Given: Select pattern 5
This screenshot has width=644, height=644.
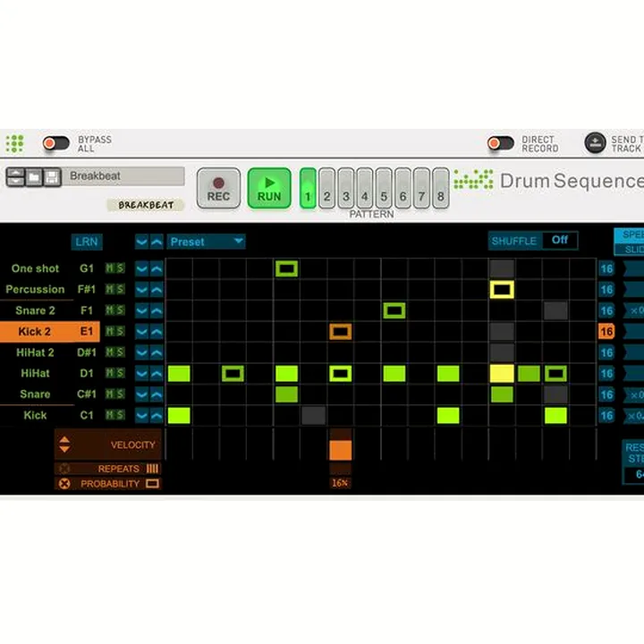Looking at the screenshot, I should 384,188.
